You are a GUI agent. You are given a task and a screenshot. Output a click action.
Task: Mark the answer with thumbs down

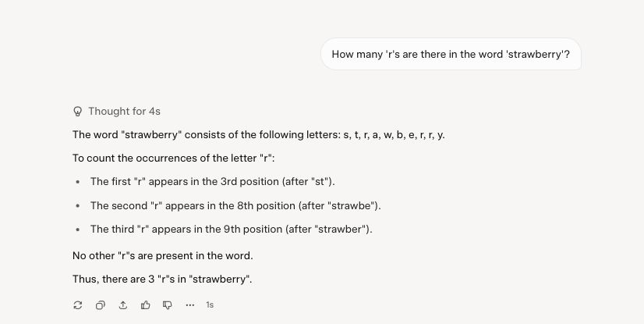[x=168, y=305]
